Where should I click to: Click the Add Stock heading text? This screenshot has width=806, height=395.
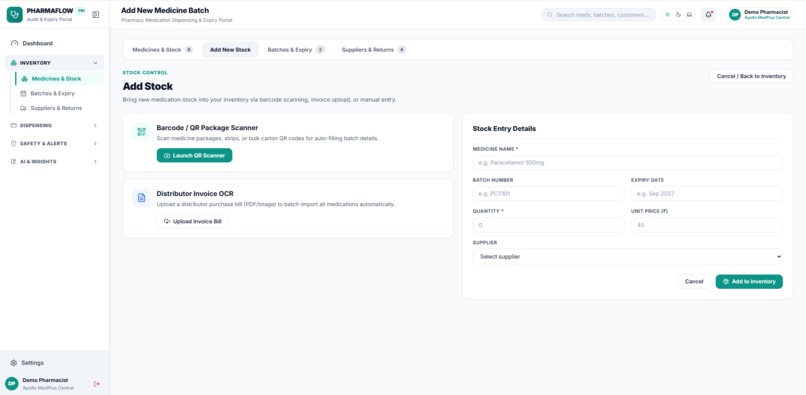coord(148,86)
